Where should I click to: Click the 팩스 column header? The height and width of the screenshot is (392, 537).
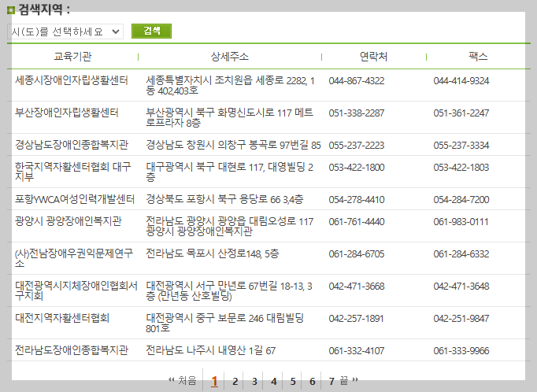point(478,57)
